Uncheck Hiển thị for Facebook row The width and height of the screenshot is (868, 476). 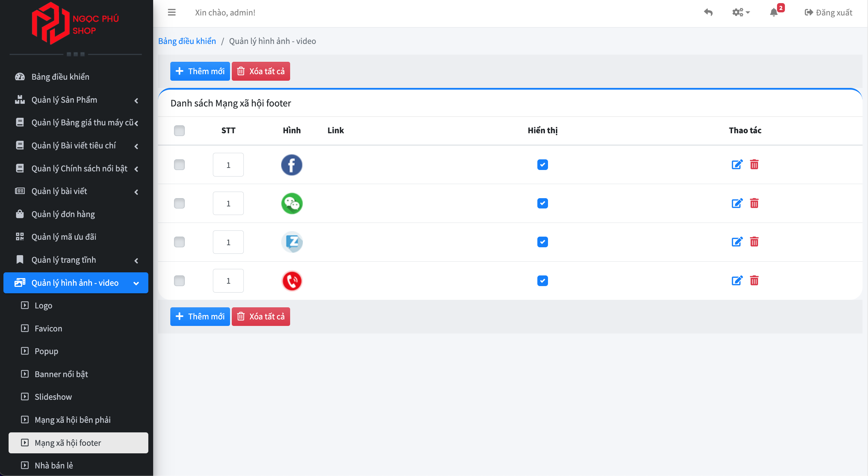[542, 165]
